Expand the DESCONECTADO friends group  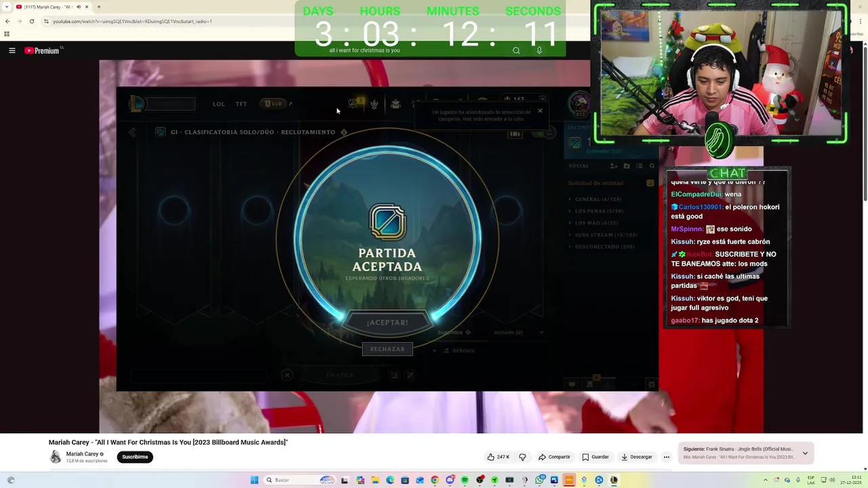tap(601, 247)
